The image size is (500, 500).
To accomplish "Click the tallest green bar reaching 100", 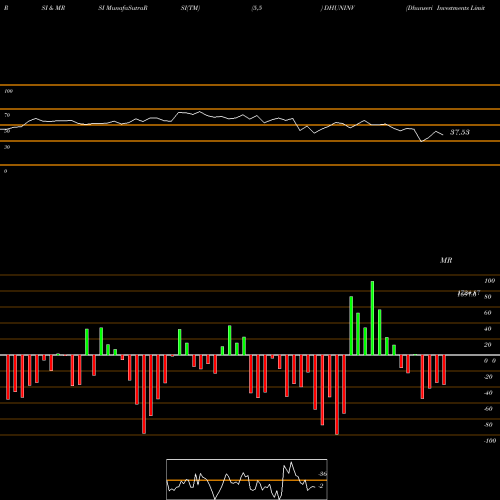I will tap(372, 318).
